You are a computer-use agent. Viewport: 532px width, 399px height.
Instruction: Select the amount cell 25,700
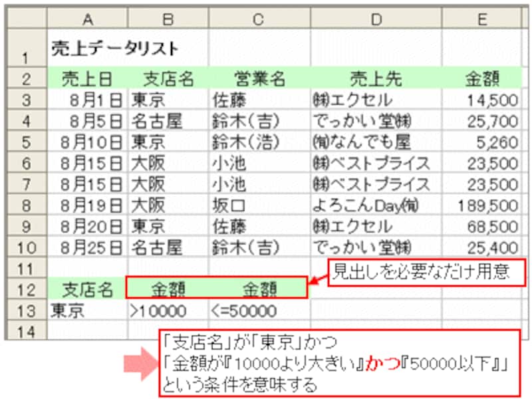[481, 120]
